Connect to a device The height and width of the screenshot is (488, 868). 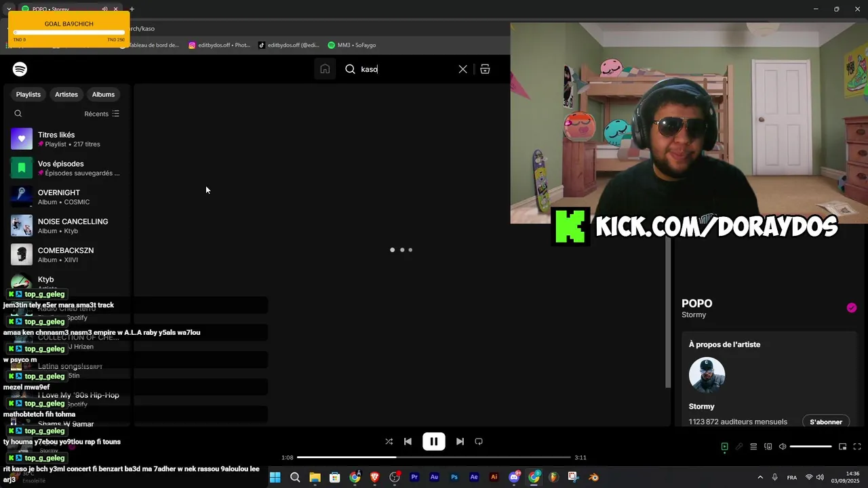[768, 447]
